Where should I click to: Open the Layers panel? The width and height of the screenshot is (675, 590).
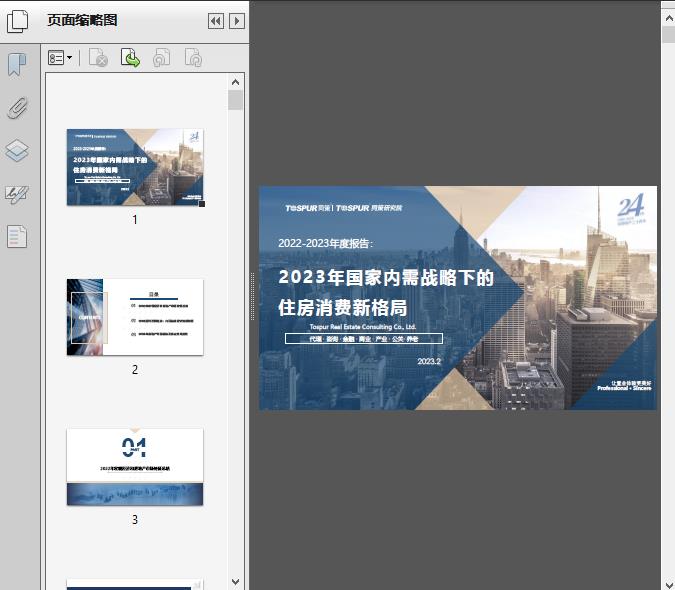pos(17,151)
